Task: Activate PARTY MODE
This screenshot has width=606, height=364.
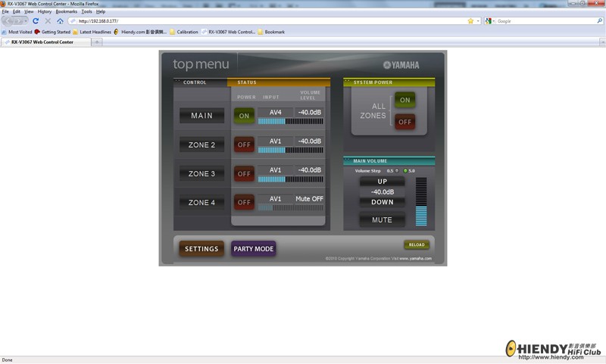Action: 254,248
